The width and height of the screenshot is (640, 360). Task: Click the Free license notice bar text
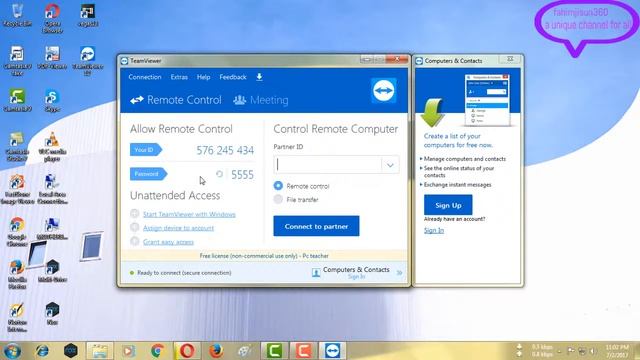coord(264,256)
